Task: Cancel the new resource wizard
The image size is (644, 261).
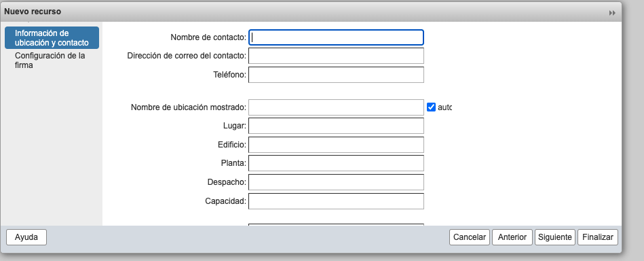Action: tap(470, 237)
